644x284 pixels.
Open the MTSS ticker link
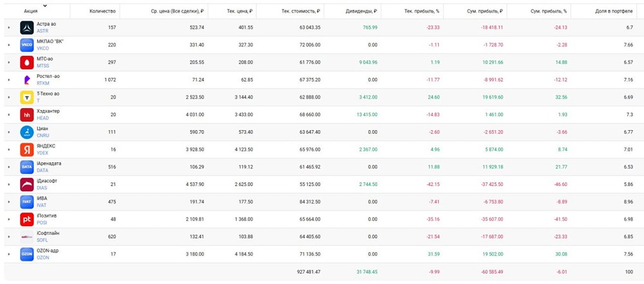[x=43, y=66]
